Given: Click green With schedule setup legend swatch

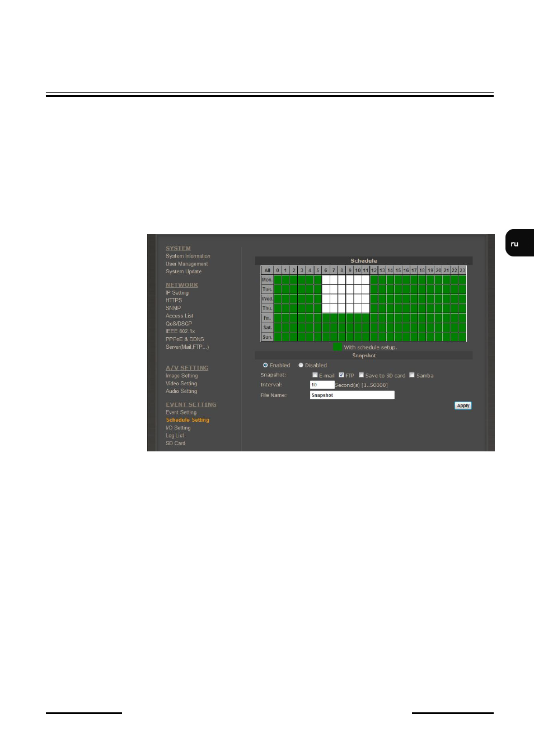Looking at the screenshot, I should coord(338,347).
